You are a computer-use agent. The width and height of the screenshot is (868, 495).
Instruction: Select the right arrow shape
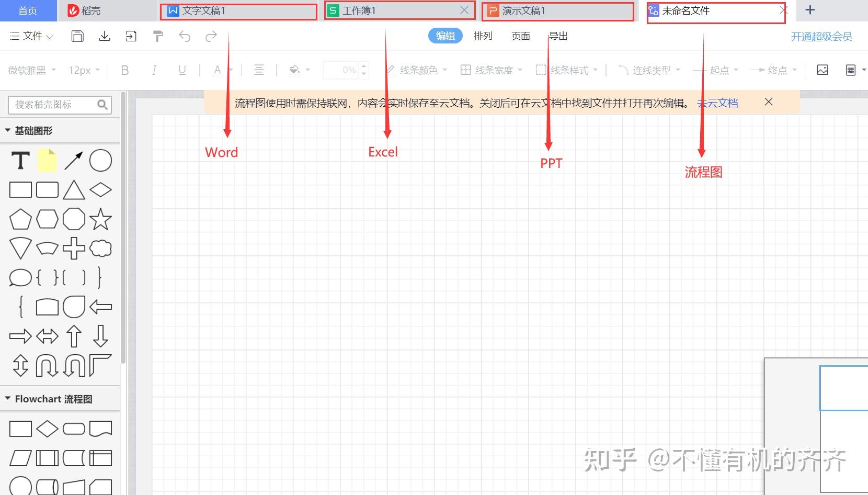[20, 336]
